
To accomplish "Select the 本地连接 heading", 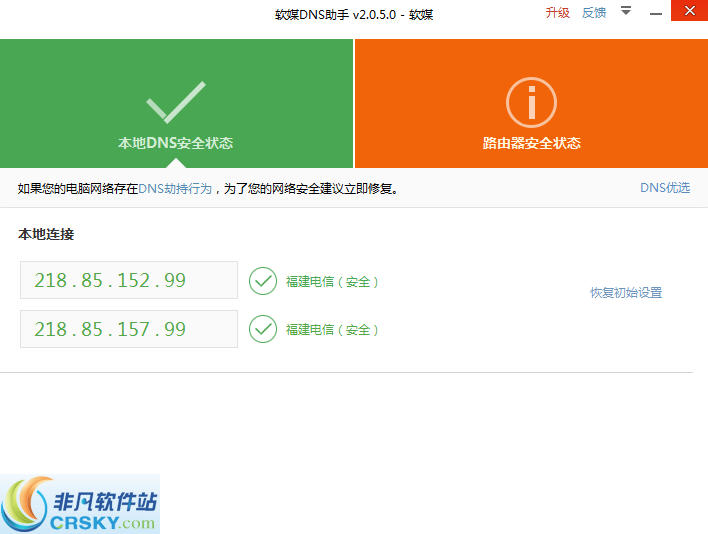I will pyautogui.click(x=46, y=234).
